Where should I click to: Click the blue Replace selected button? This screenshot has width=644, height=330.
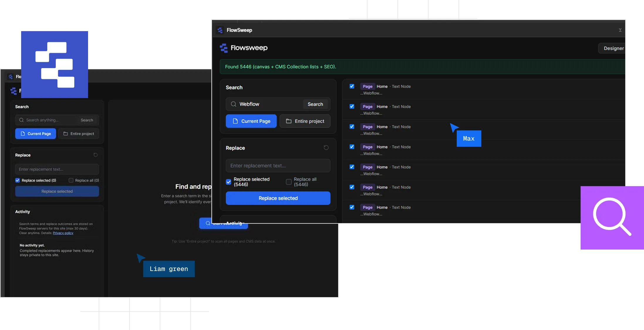tap(278, 198)
